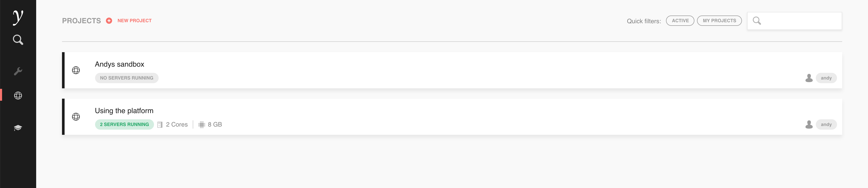Click the user icon on Andys sandbox row
The height and width of the screenshot is (188, 868).
(809, 78)
